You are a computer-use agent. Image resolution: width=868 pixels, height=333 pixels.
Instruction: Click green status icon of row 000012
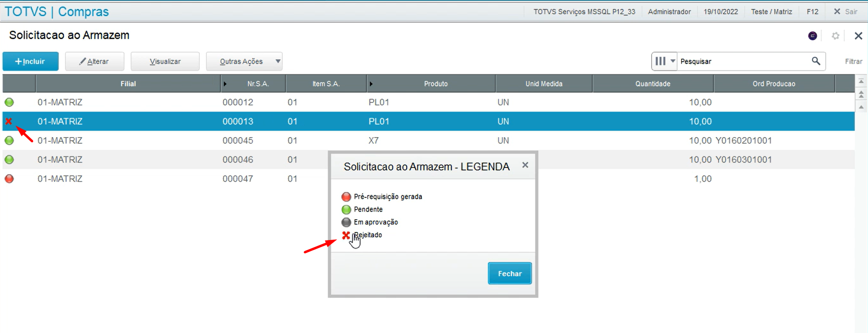(9, 102)
